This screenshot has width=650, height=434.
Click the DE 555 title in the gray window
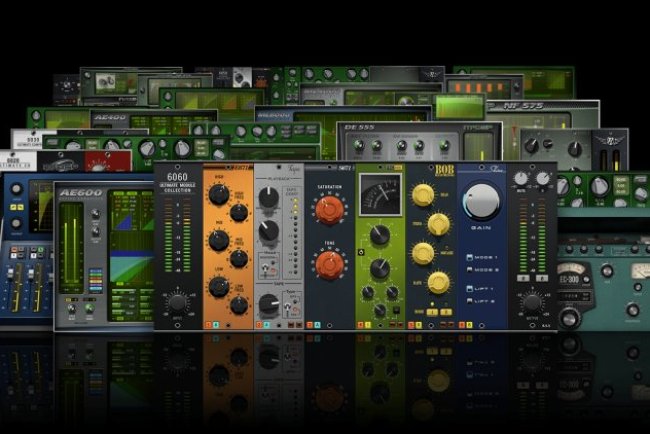pyautogui.click(x=359, y=127)
